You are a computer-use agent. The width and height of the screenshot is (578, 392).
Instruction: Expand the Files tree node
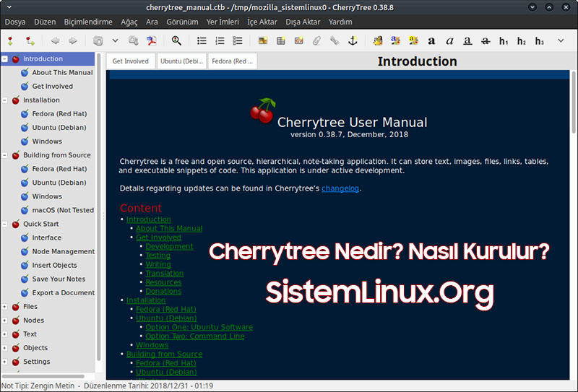click(x=5, y=307)
